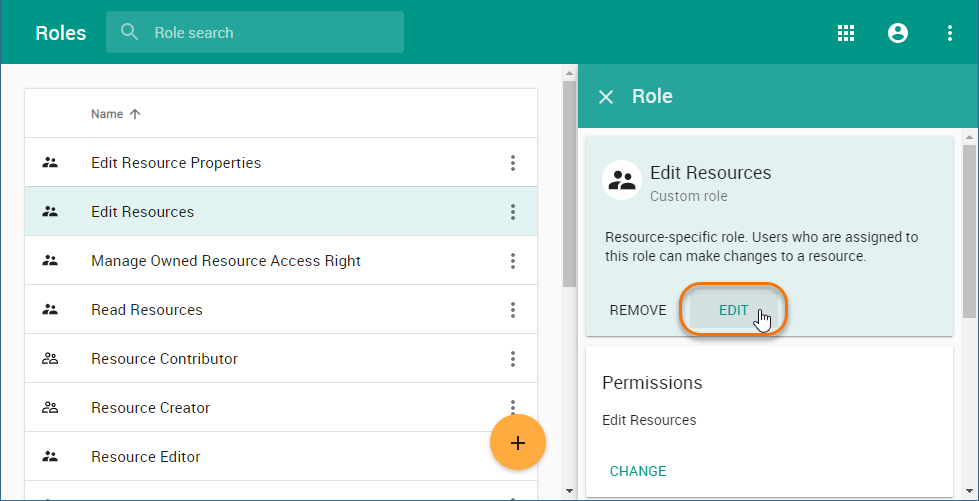Click the Resource Contributor role icon

(x=50, y=359)
